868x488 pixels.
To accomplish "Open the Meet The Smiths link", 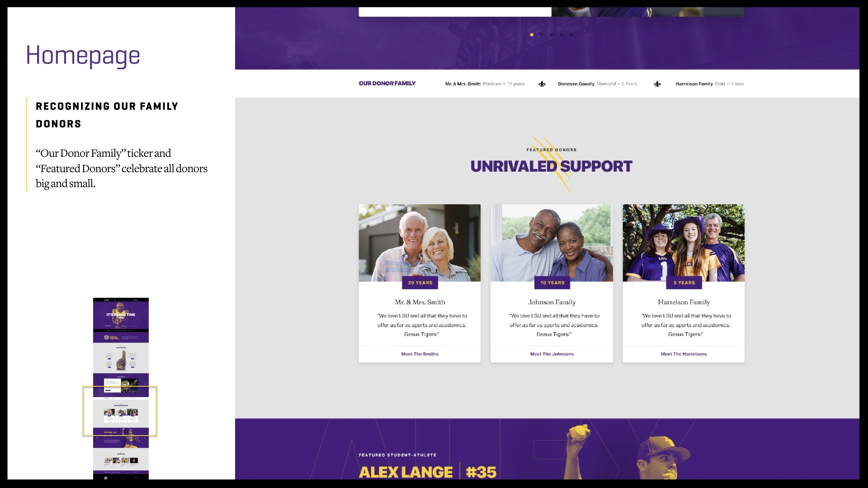I will click(420, 354).
